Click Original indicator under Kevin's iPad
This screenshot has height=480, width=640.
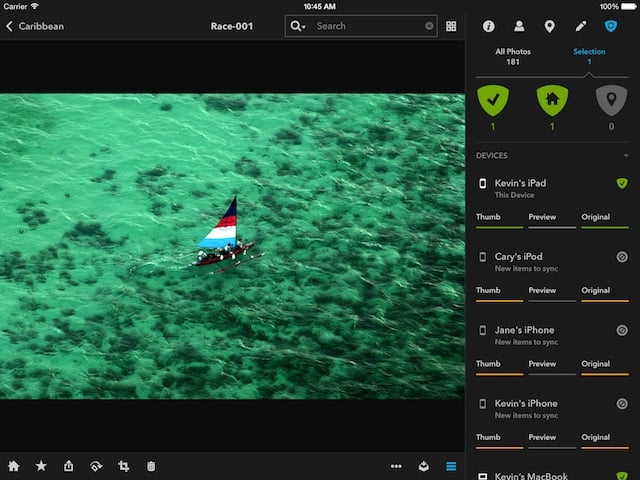(605, 221)
